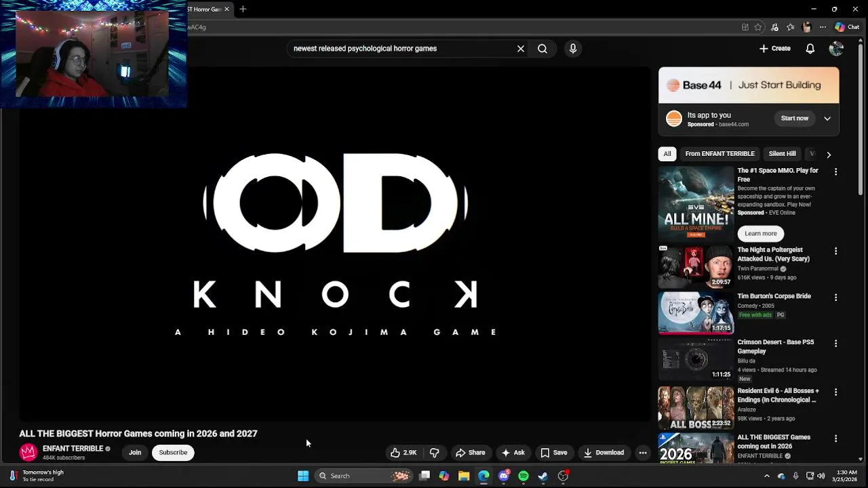Image resolution: width=868 pixels, height=488 pixels.
Task: Open 2026 Biggest Games video thumbnail
Action: tap(696, 448)
